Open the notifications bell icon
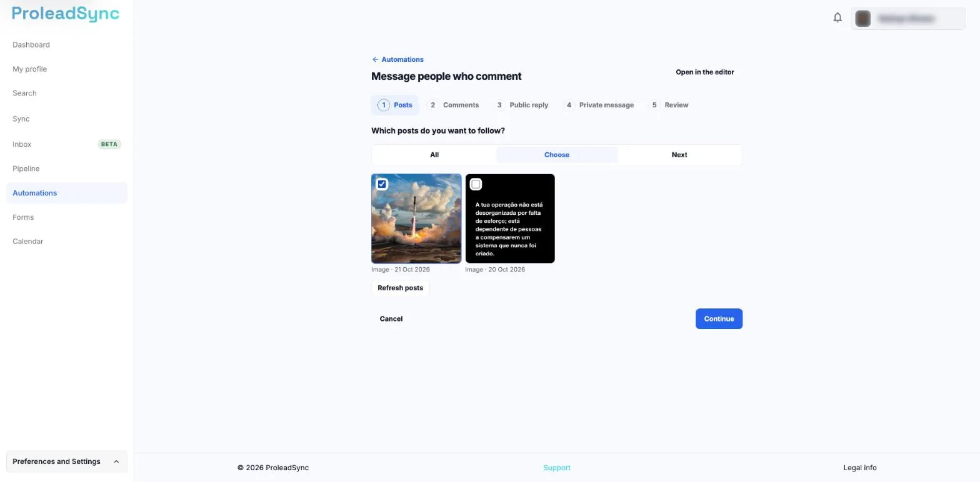The width and height of the screenshot is (980, 482). pos(837,17)
